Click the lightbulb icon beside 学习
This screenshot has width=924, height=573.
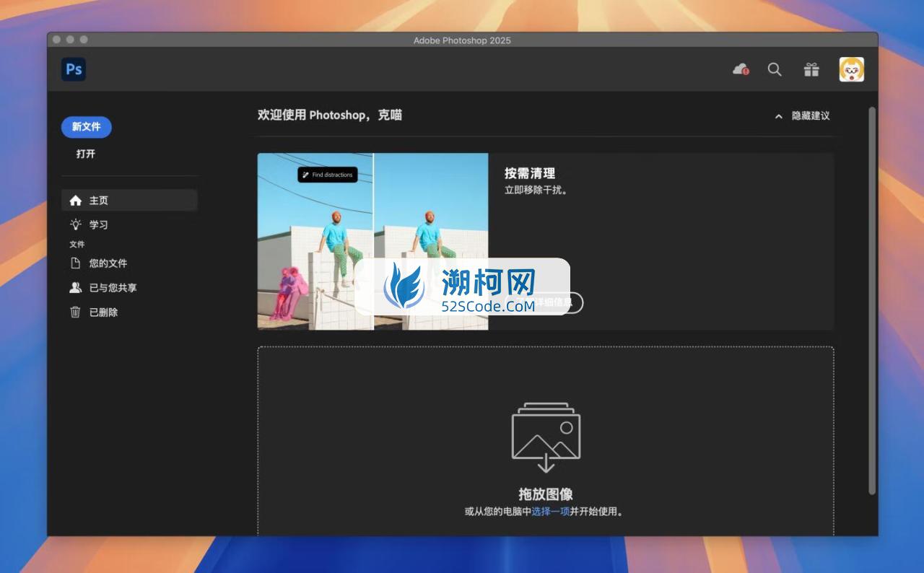(75, 224)
